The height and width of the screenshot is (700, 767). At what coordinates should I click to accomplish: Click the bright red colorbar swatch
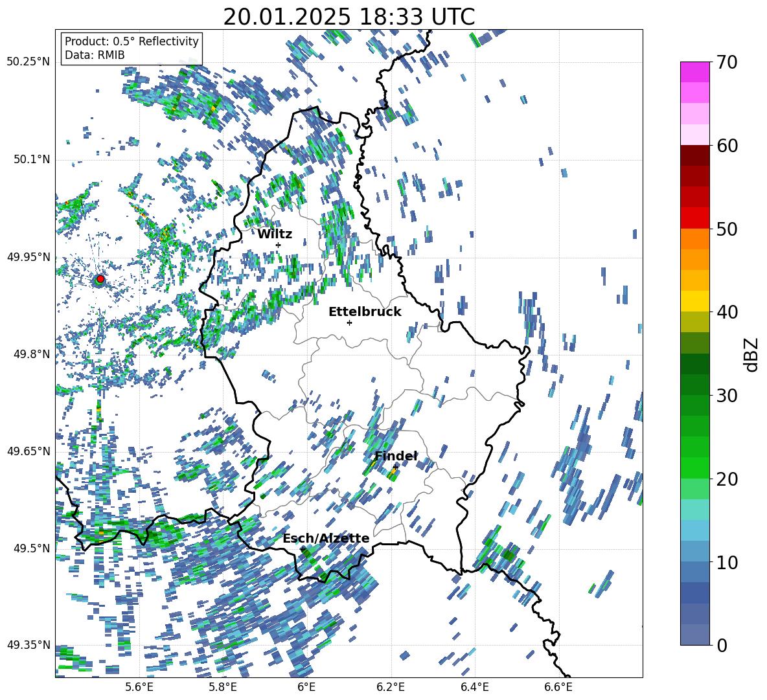point(694,218)
